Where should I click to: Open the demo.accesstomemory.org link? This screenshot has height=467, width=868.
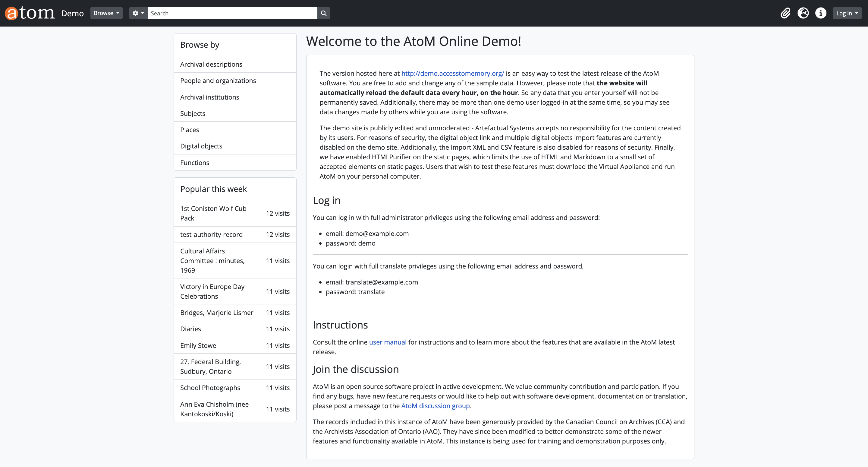pos(452,73)
